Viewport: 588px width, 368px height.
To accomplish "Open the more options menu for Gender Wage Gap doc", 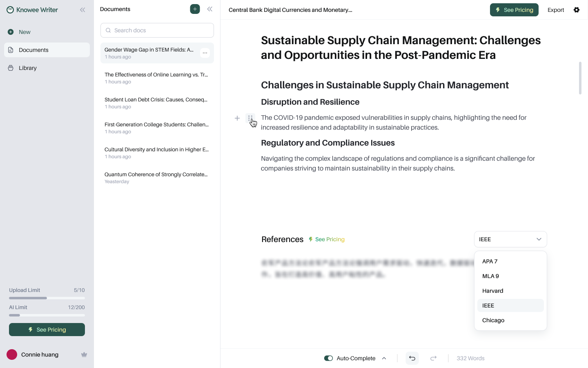I will 205,53.
